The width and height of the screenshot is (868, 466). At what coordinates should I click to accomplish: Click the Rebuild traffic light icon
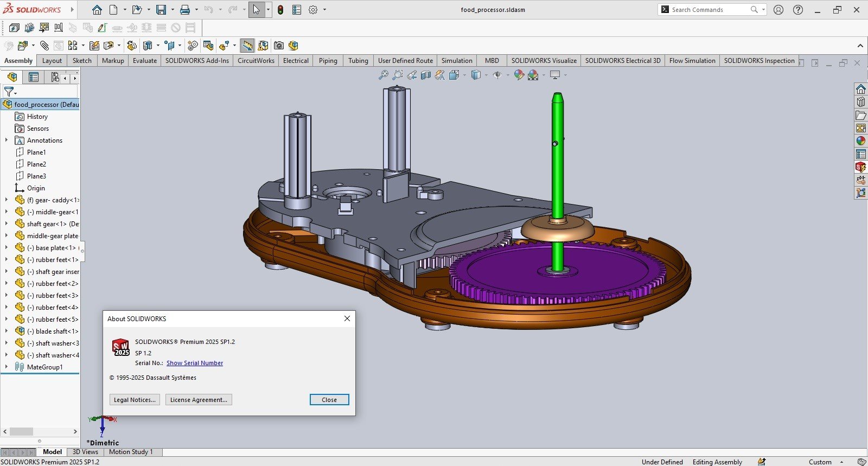pyautogui.click(x=280, y=10)
